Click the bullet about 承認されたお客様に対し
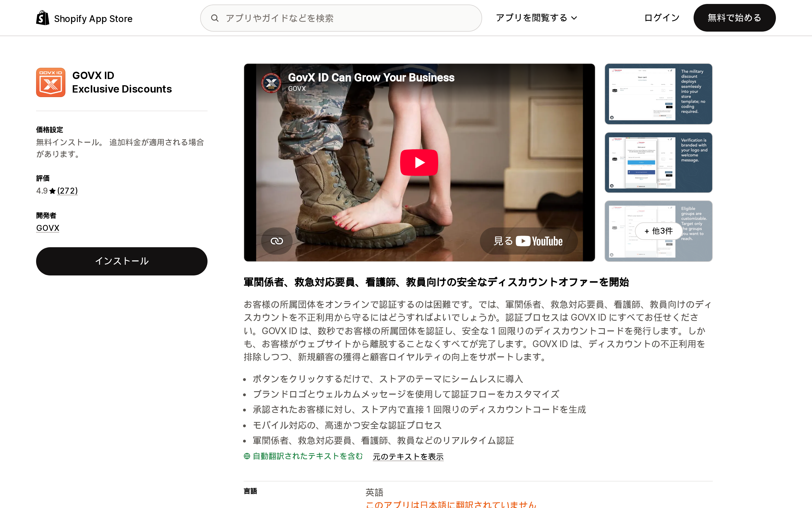This screenshot has width=812, height=508. pos(420,410)
